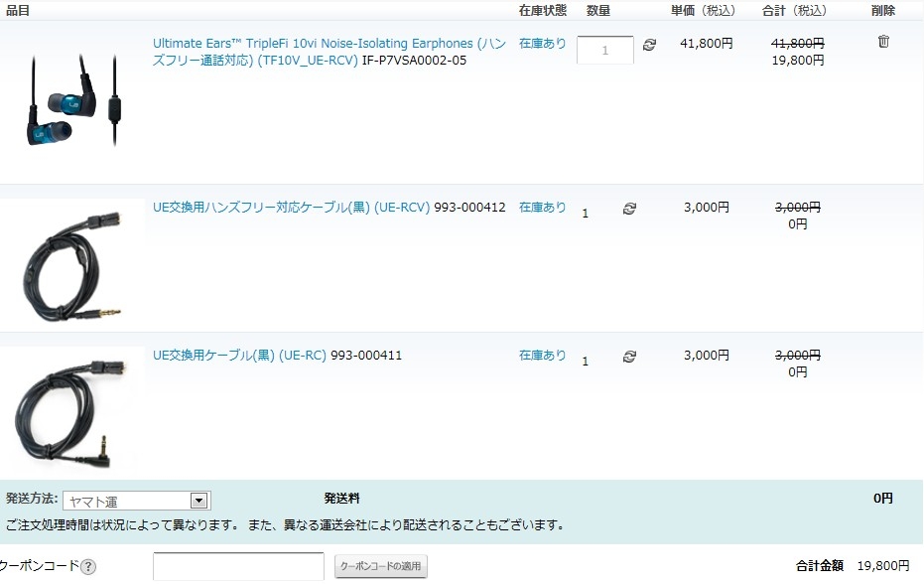The height and width of the screenshot is (585, 924).
Task: Click the grand total 19,800円 value
Action: coord(883,566)
